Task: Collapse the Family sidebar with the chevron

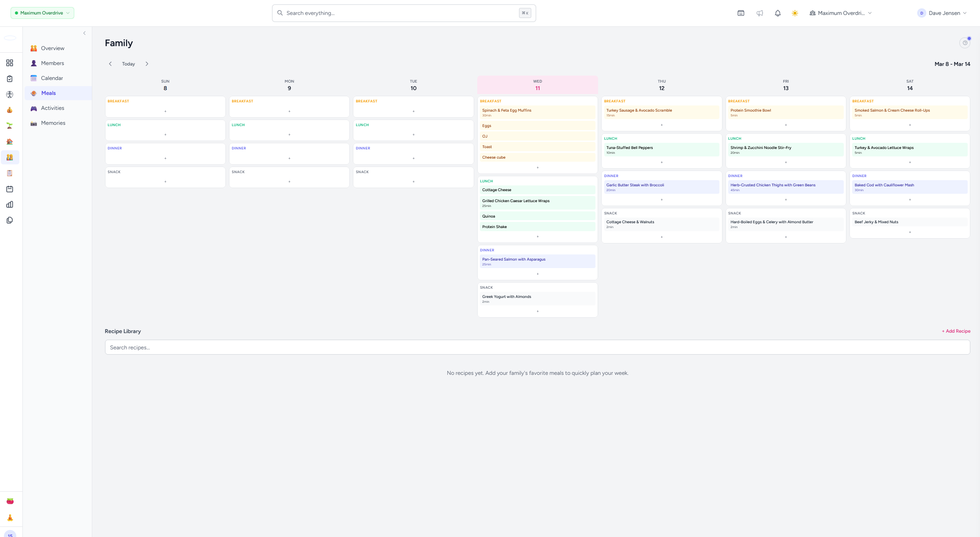Action: (84, 33)
